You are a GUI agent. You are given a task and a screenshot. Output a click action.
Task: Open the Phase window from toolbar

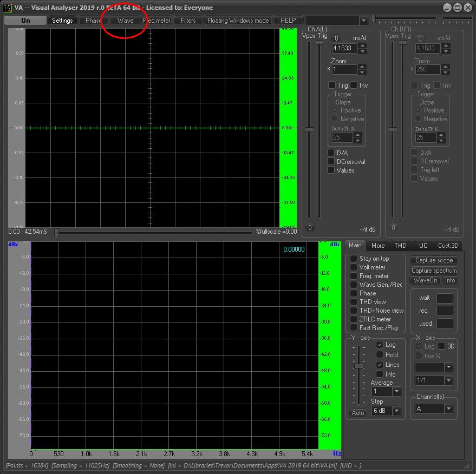click(93, 21)
